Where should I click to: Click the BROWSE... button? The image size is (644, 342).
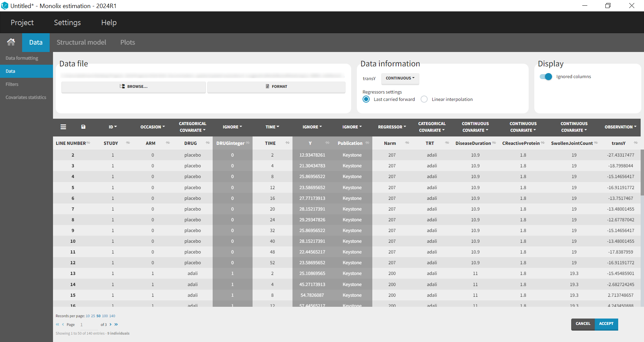pyautogui.click(x=133, y=87)
